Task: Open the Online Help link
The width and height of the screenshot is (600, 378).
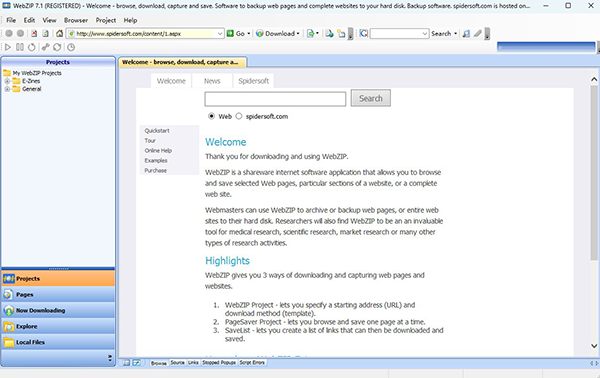Action: (158, 151)
